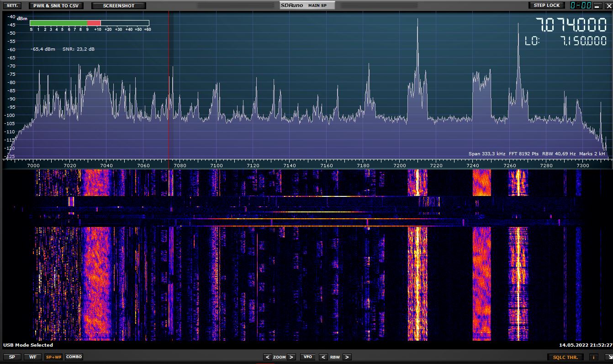Image resolution: width=613 pixels, height=364 pixels.
Task: Click the Span 333,3 kHz status text
Action: 487,154
